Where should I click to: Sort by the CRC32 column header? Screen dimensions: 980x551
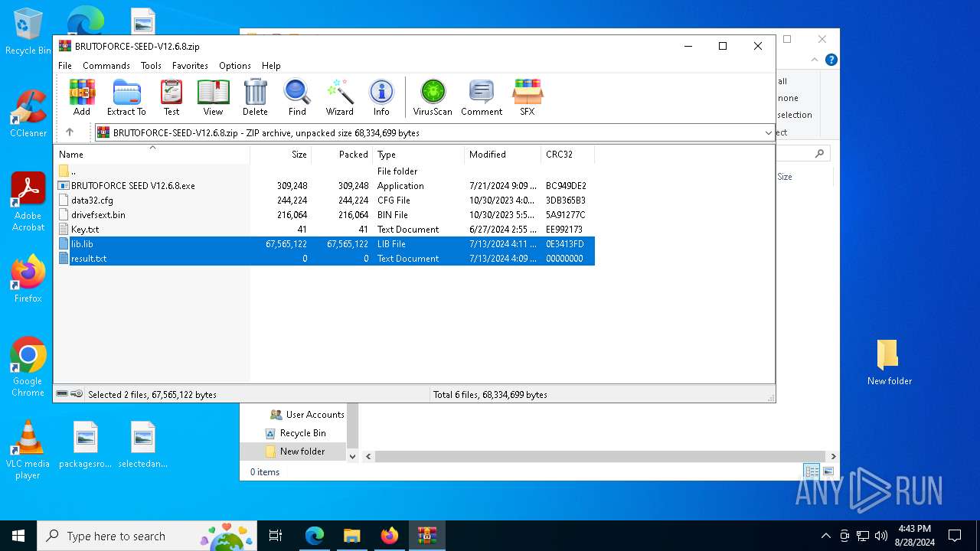[x=567, y=155]
